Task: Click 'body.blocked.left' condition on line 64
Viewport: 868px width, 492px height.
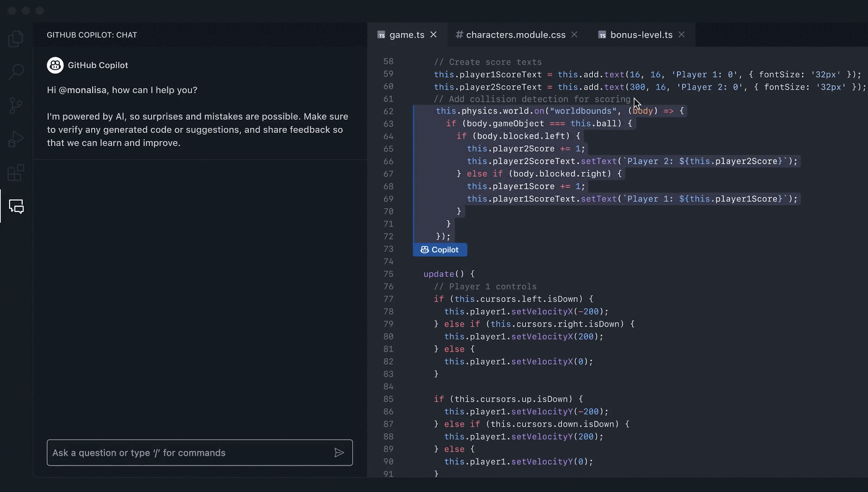Action: 521,136
